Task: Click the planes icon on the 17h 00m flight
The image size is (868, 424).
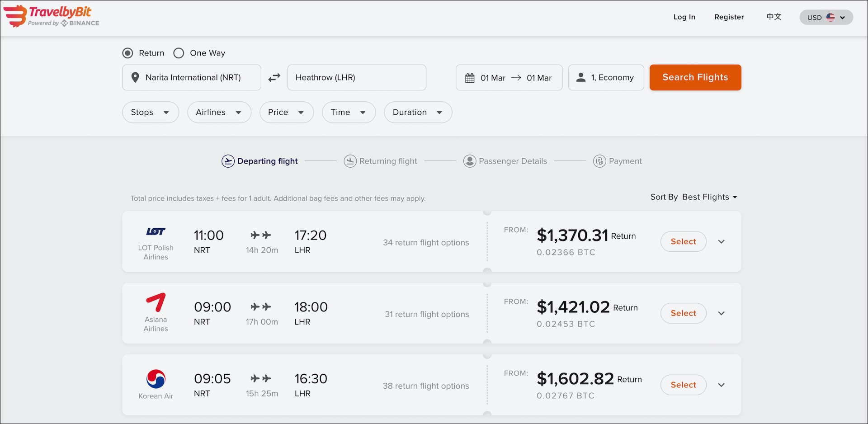Action: tap(261, 307)
